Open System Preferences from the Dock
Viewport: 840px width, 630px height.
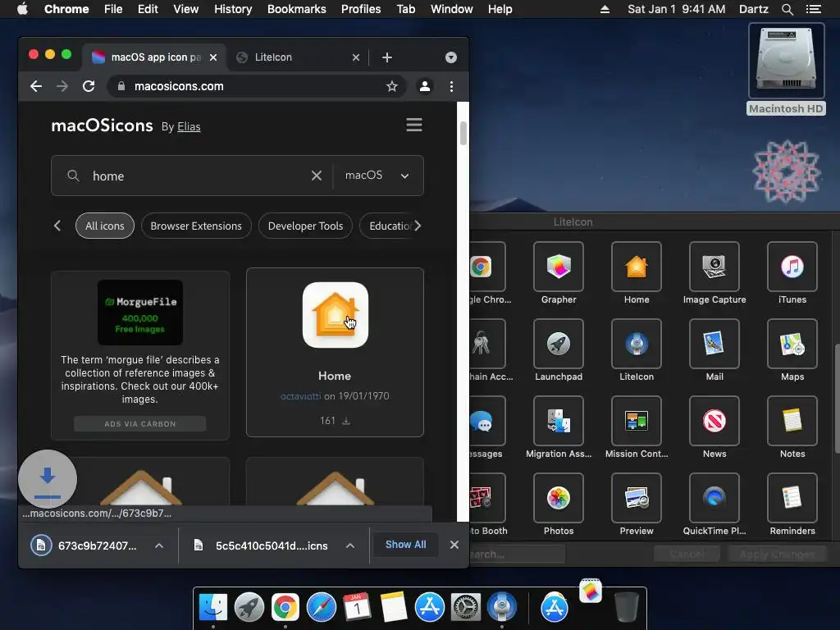(466, 608)
